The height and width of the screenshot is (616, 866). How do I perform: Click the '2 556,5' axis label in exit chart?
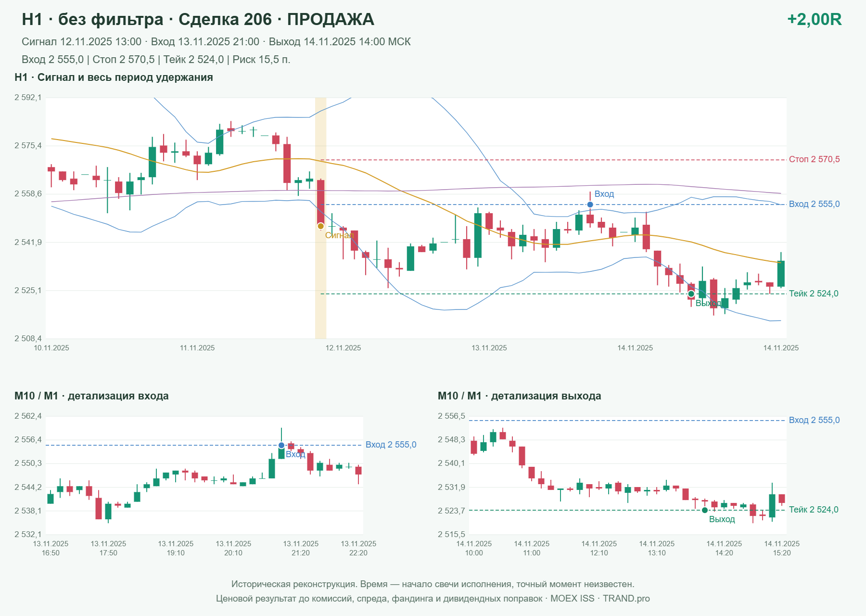point(451,416)
